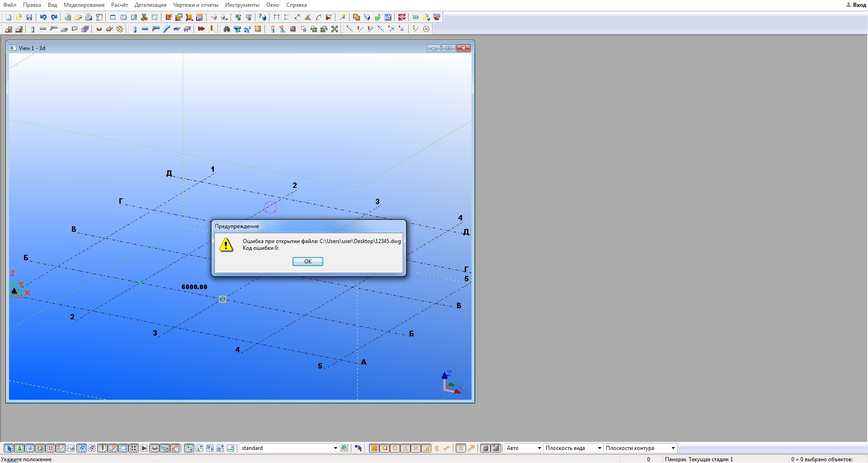Select the scissors clip plane icon
Screen dimensions: 868x463
pos(144,18)
